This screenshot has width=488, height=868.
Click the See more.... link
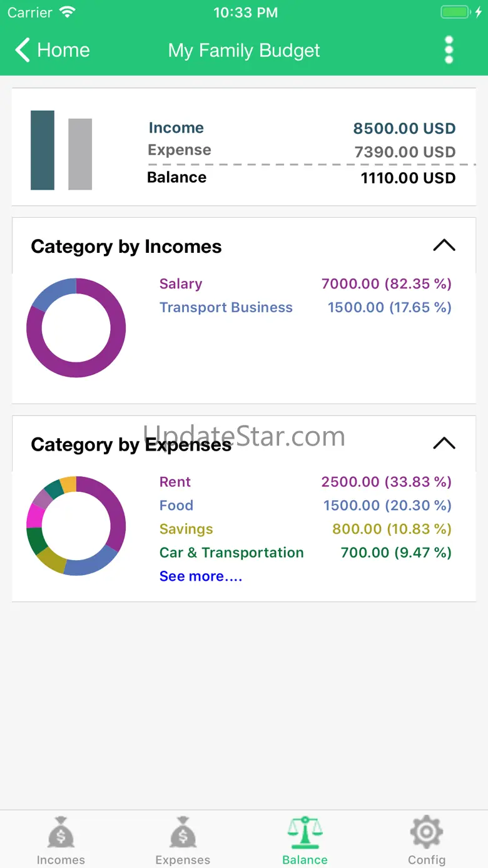point(201,576)
